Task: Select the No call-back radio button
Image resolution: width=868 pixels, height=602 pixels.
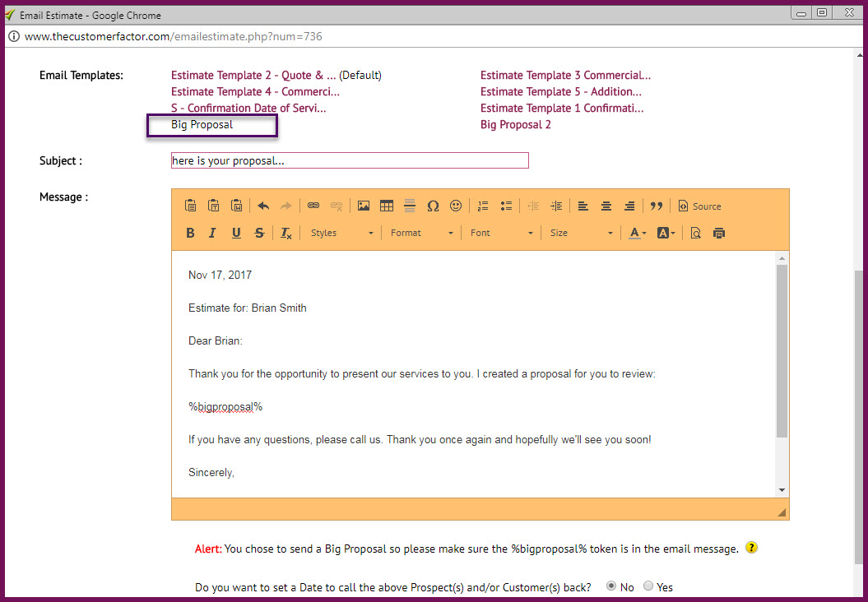Action: [611, 586]
